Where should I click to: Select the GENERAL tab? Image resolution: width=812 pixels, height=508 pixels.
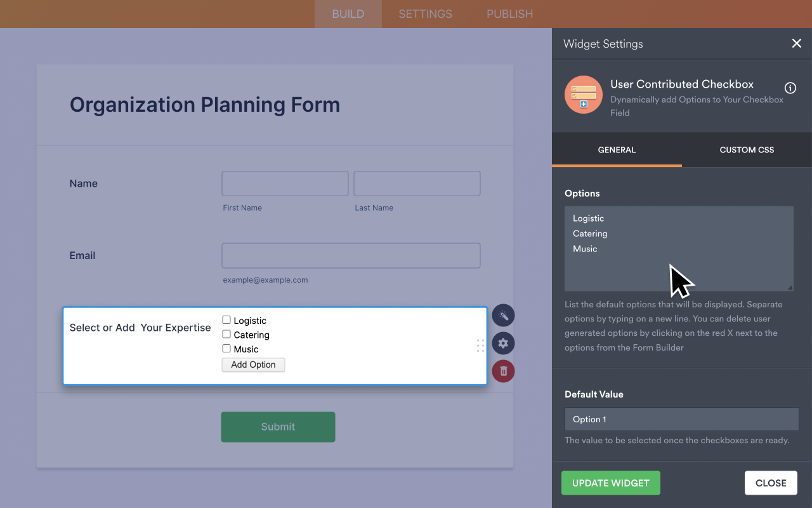coord(617,150)
